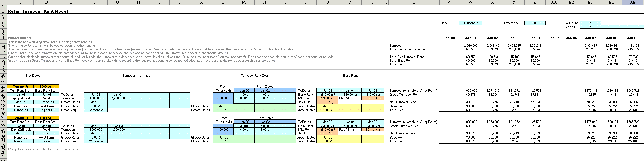Click the 'Jan 00' summary column heading

[449, 38]
